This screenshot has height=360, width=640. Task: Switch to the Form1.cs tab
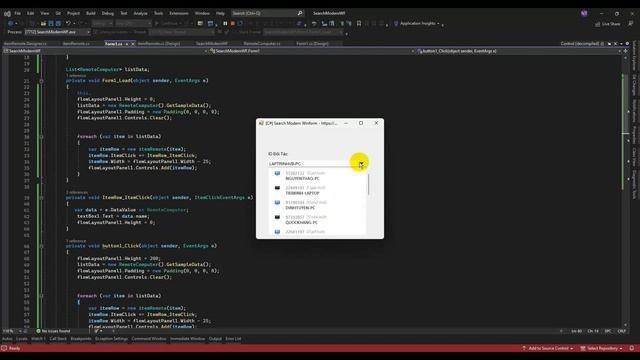pyautogui.click(x=113, y=44)
